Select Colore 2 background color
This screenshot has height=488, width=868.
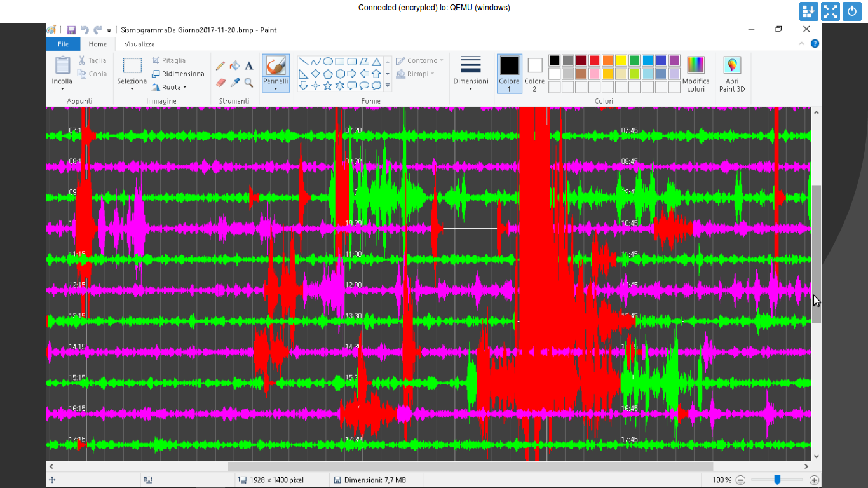click(x=535, y=74)
